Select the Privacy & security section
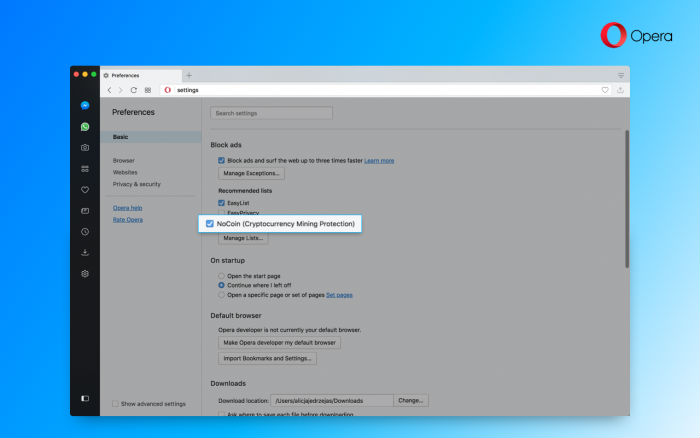700x438 pixels. click(x=136, y=184)
